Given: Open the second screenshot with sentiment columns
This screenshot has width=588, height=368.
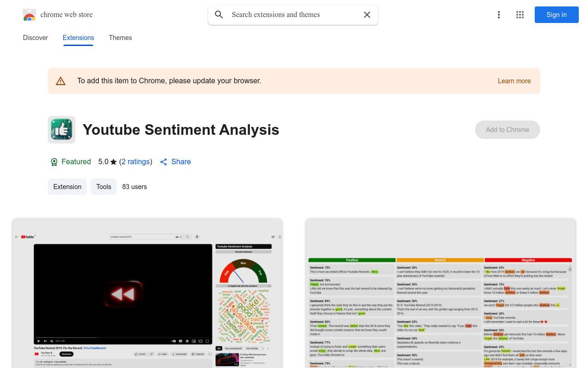Looking at the screenshot, I should pos(441,293).
